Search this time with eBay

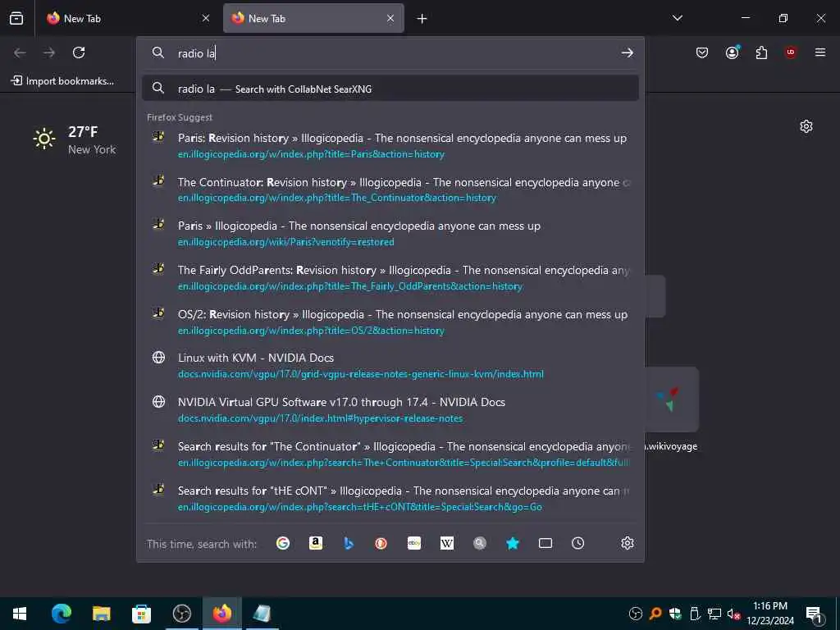click(414, 543)
